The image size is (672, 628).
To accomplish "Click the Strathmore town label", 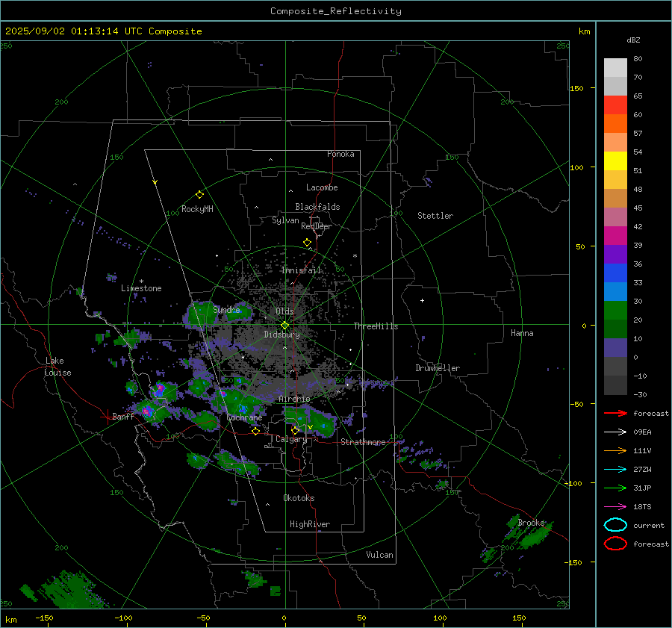I will (363, 442).
